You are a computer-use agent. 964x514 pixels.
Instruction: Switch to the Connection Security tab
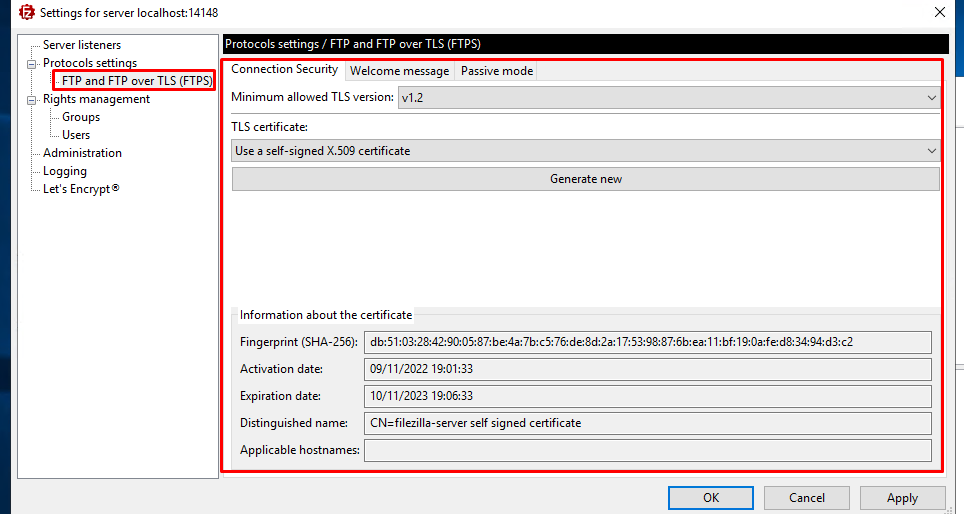pyautogui.click(x=285, y=70)
